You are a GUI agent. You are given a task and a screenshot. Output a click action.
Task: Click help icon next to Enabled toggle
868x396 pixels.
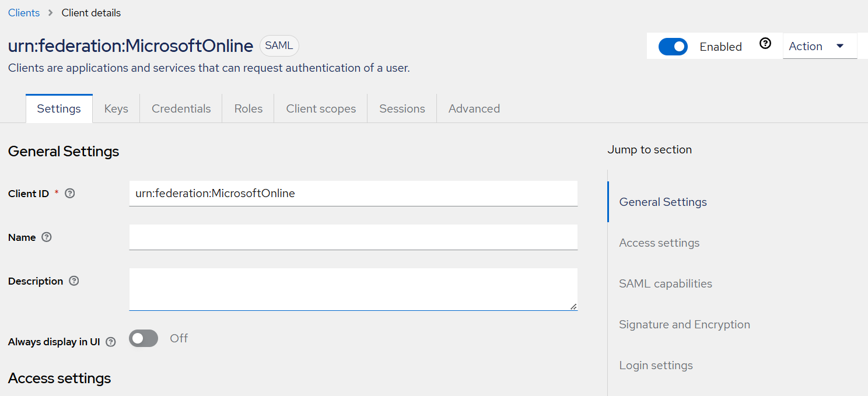pos(765,44)
